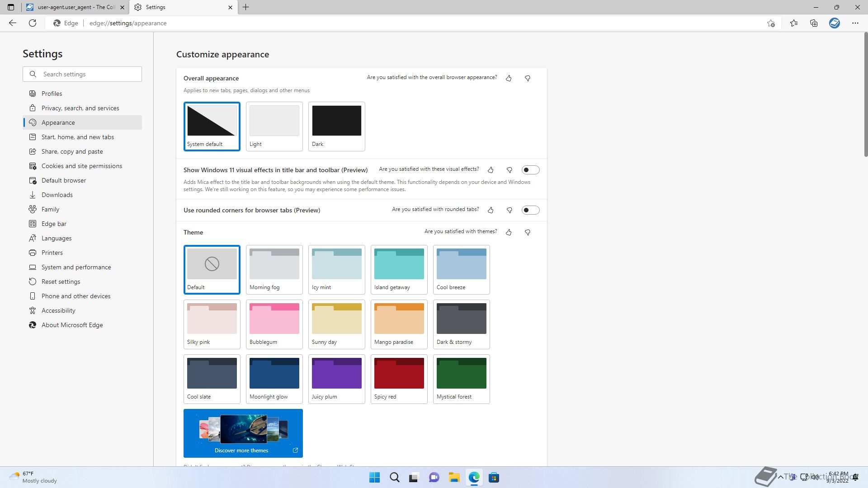Image resolution: width=868 pixels, height=488 pixels.
Task: Click thumbs up for Windows 11 visual effects
Action: click(491, 170)
